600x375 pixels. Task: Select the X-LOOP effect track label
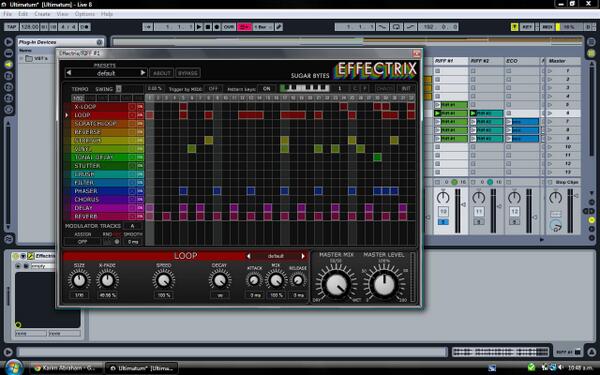pos(86,107)
